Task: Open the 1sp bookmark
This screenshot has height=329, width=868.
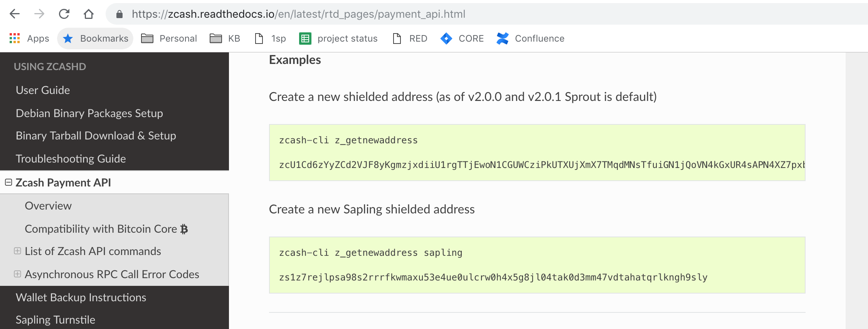Action: [x=270, y=38]
